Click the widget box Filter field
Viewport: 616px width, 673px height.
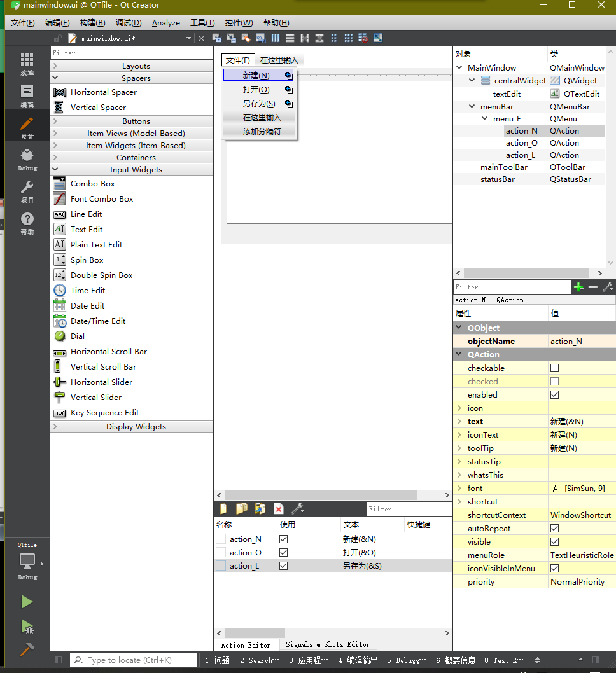pos(132,53)
